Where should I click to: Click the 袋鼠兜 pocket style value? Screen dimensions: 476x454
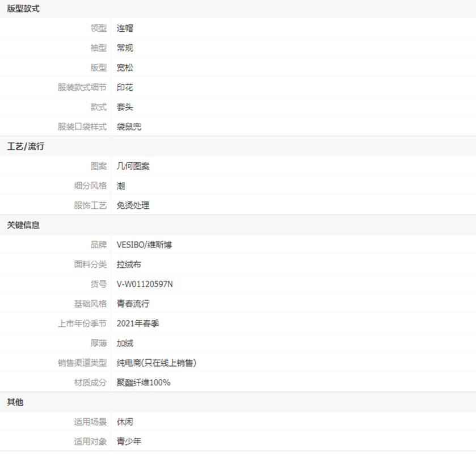pos(129,127)
